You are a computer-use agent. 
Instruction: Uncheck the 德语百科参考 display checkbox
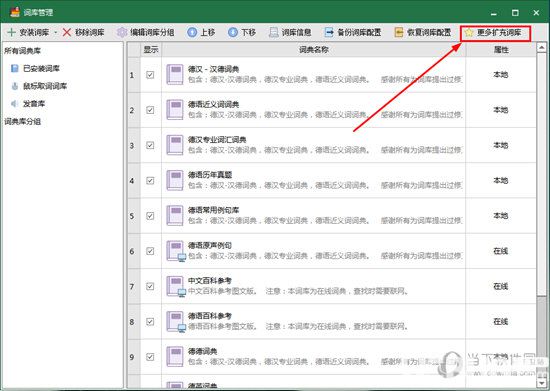coord(150,322)
